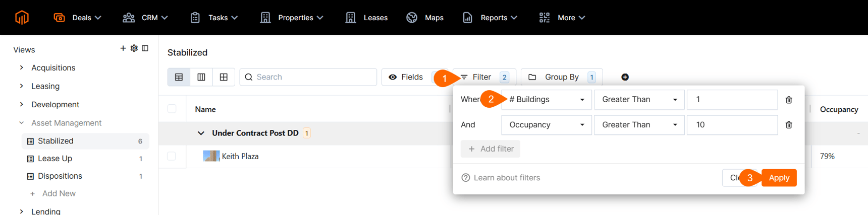Collapse the Asset Management group

coord(21,123)
